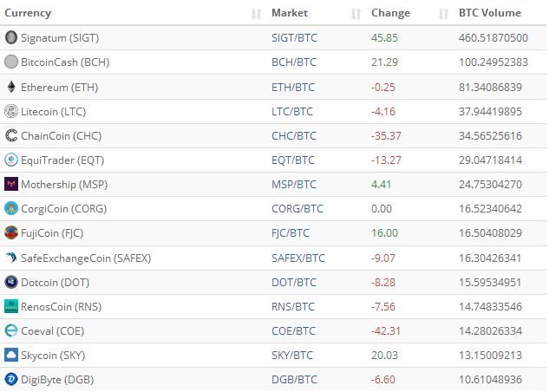Click the ChainCoin logo icon

(11, 135)
